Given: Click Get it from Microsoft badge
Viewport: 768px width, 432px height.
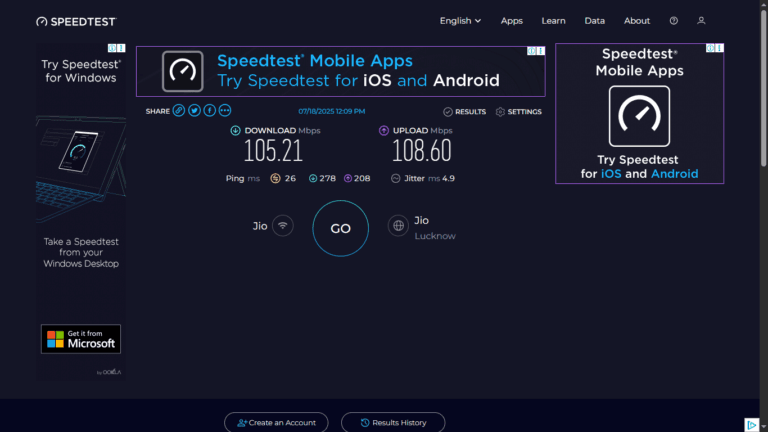Looking at the screenshot, I should tap(81, 339).
